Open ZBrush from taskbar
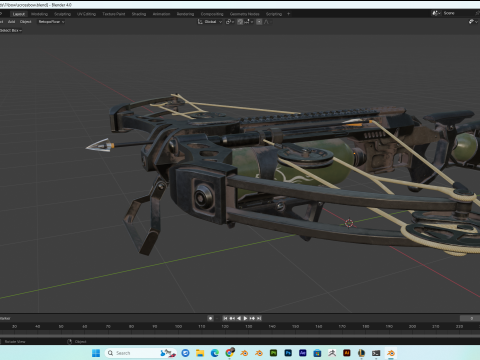 (332, 353)
